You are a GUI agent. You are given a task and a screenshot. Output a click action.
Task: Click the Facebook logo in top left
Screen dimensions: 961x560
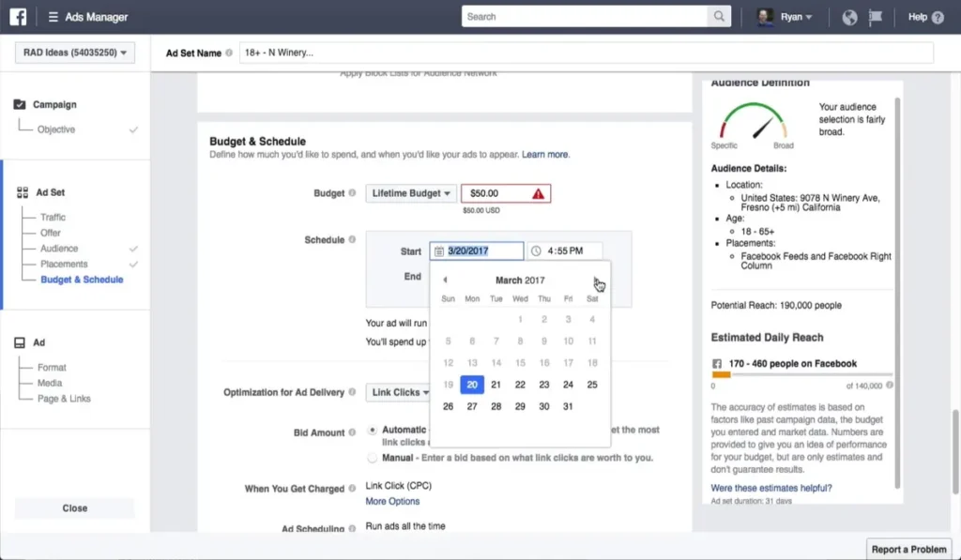21,15
